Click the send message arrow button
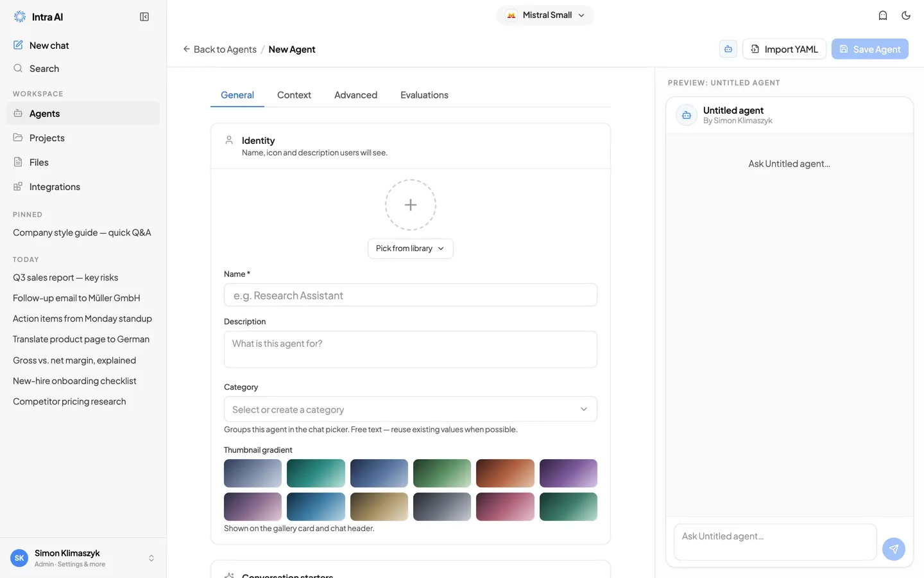Viewport: 924px width, 578px height. 894,549
